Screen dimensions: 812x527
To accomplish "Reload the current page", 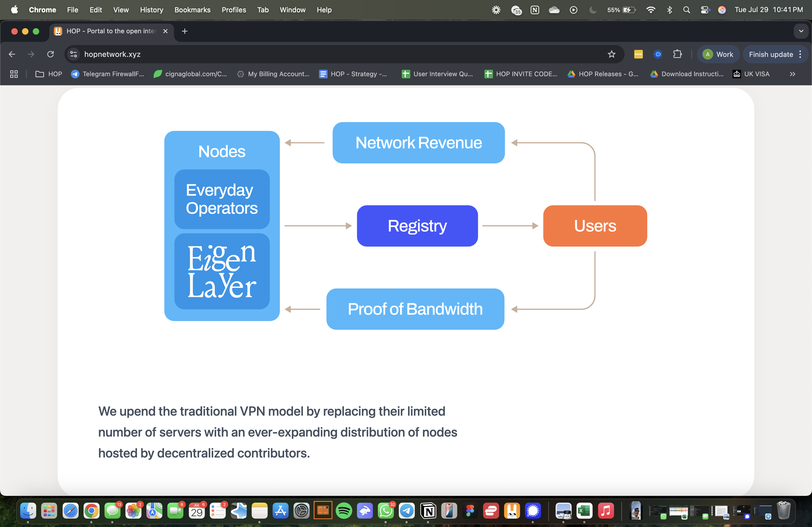I will pyautogui.click(x=50, y=54).
